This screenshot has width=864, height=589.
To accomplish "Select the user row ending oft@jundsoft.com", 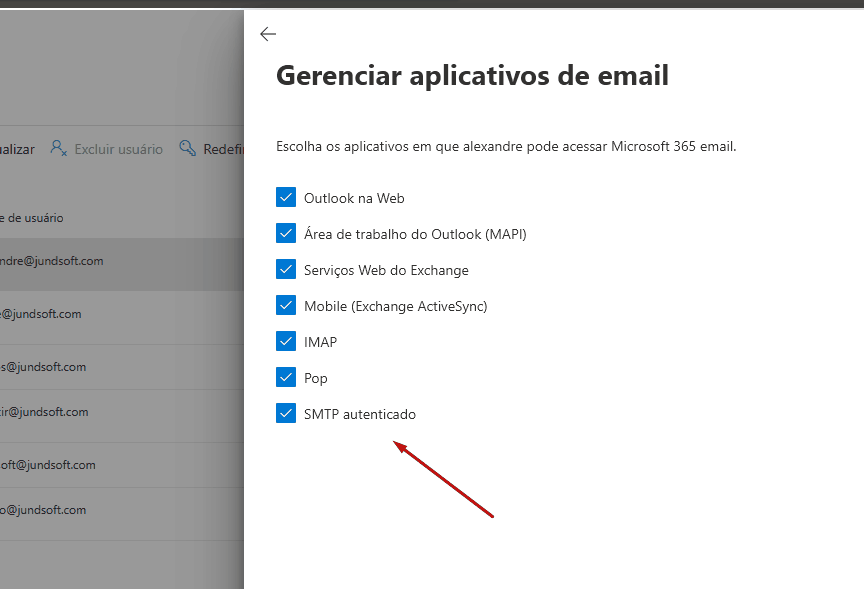I will point(48,464).
